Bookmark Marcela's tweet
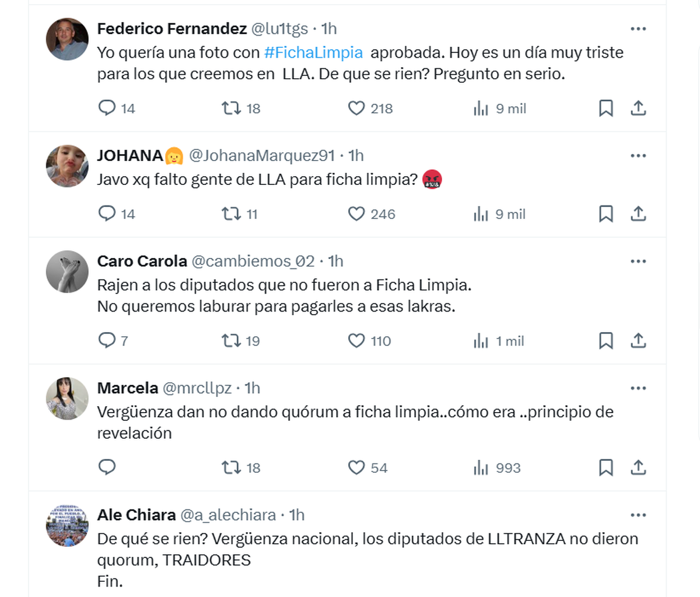Screen dimensions: 700x597 coord(606,467)
